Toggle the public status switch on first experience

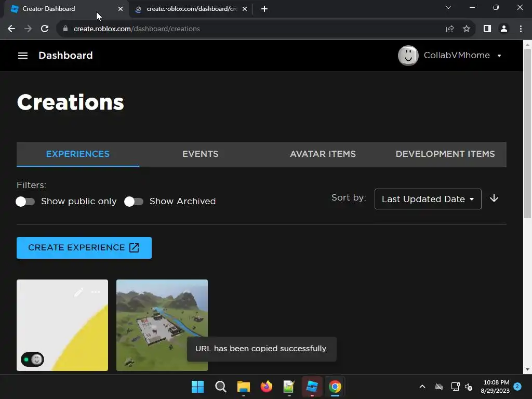33,360
